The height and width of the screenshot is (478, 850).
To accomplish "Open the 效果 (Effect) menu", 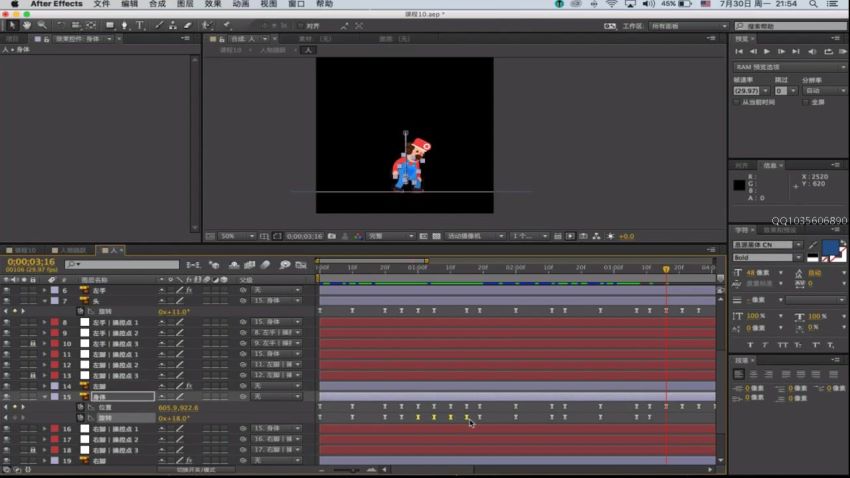I will [x=212, y=4].
